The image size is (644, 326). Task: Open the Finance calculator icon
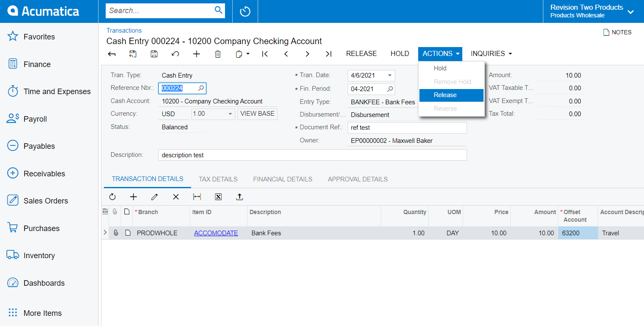13,64
